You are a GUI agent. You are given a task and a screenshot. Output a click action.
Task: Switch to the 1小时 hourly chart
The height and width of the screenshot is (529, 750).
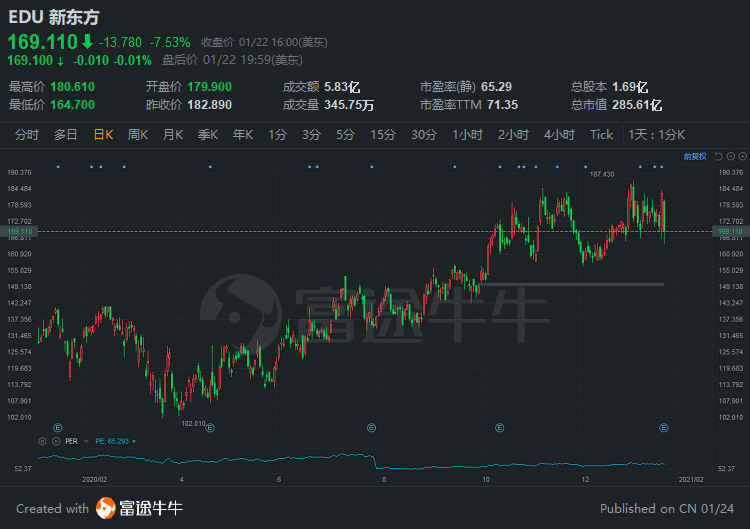tap(467, 135)
